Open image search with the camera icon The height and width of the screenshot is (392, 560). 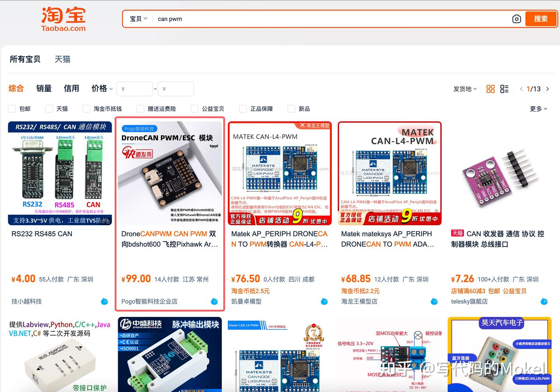516,19
